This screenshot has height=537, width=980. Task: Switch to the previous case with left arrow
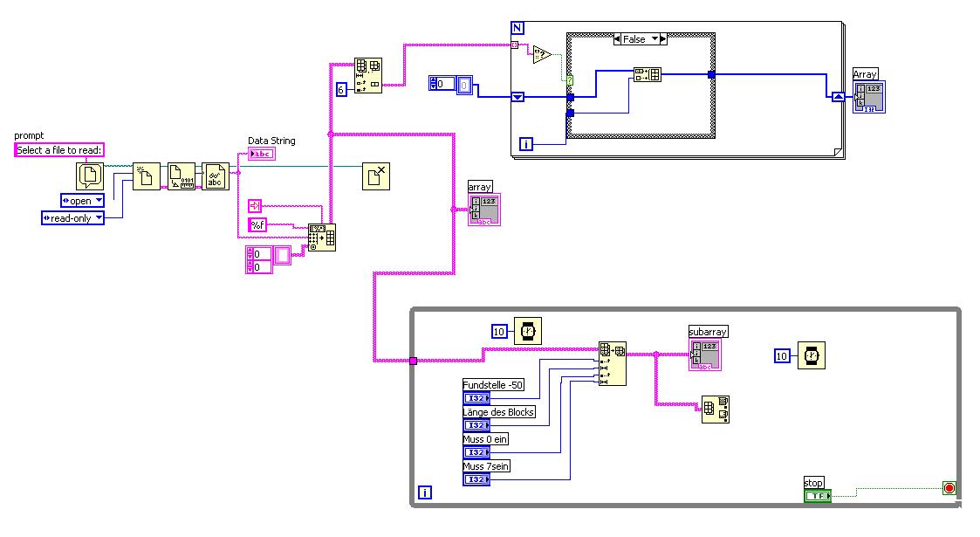(x=618, y=38)
